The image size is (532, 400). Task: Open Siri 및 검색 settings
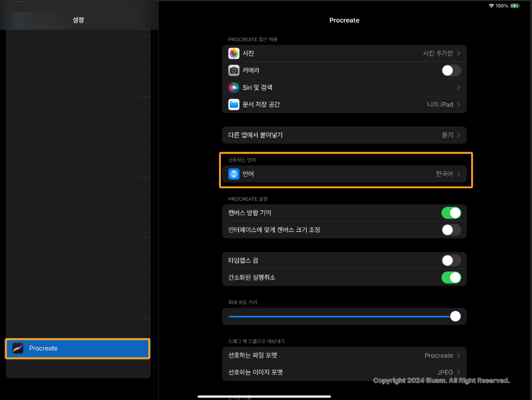point(344,88)
